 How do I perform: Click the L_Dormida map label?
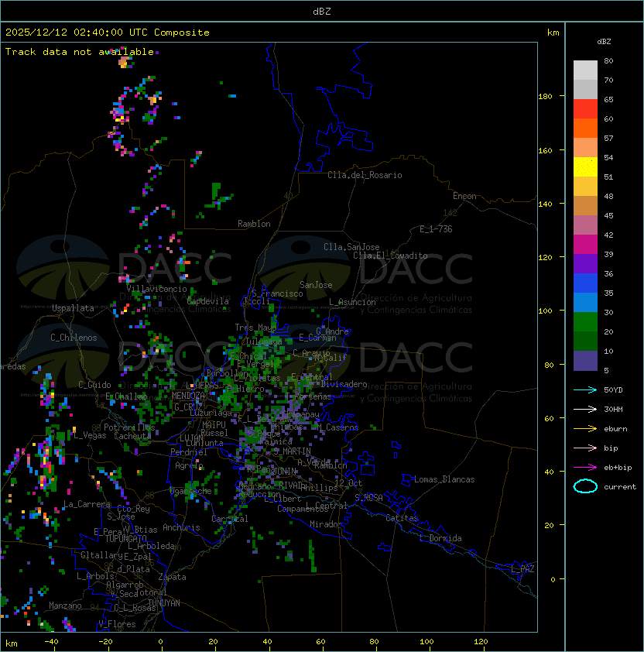[x=440, y=538]
